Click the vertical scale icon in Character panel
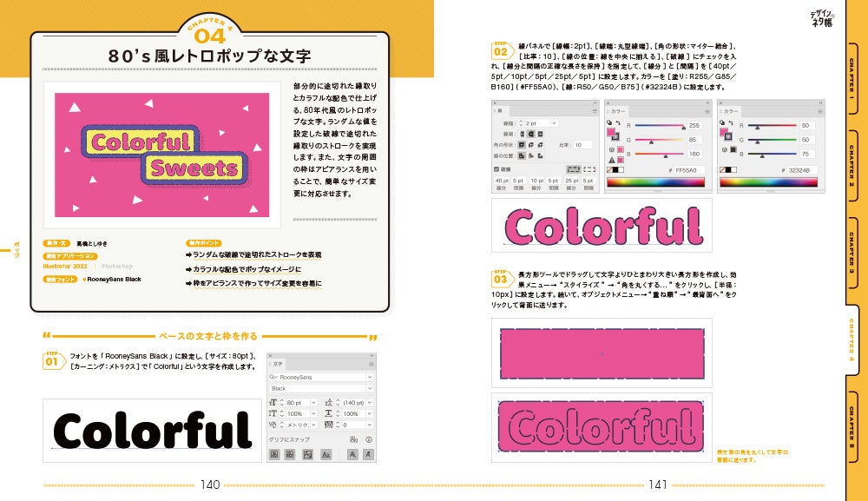 273,413
